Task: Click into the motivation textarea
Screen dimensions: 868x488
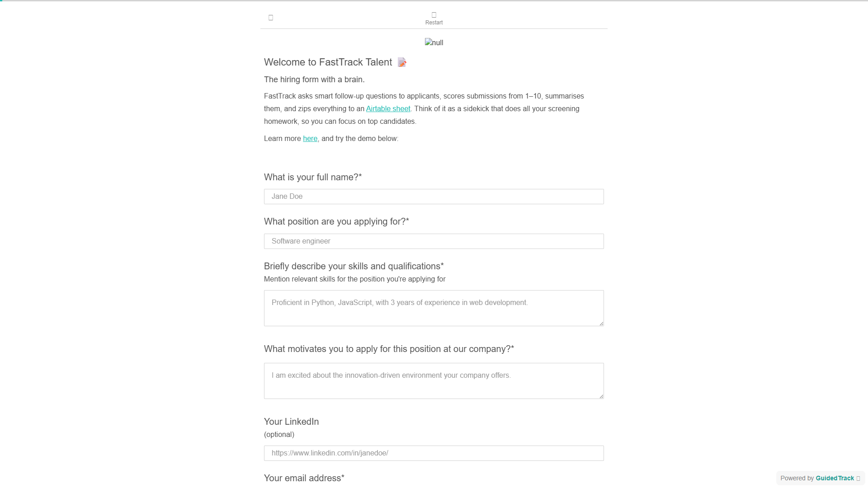Action: click(434, 381)
